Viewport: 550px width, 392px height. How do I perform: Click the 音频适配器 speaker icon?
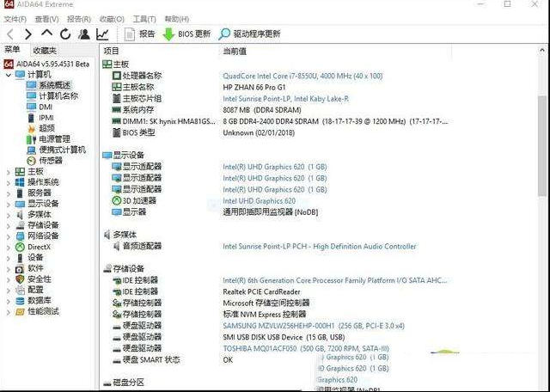[117, 247]
